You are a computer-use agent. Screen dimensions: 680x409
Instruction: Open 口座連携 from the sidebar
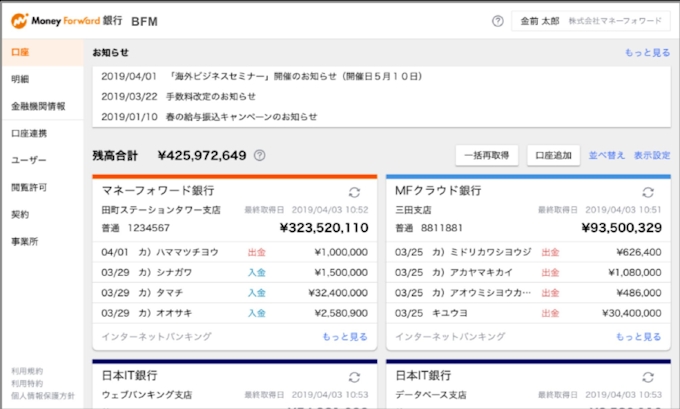pos(29,132)
